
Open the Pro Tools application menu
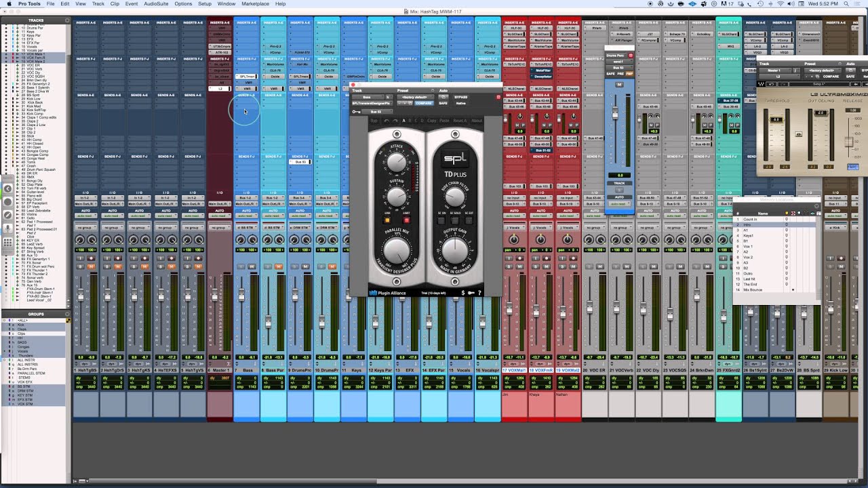[29, 4]
